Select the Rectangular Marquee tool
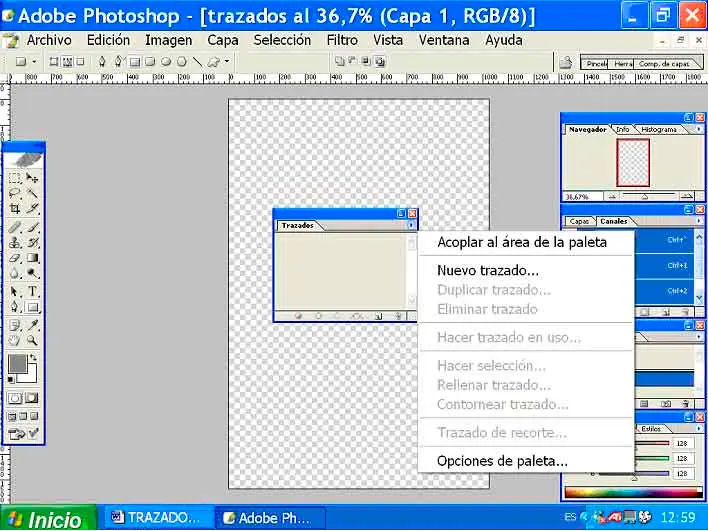This screenshot has width=708, height=531. (15, 178)
